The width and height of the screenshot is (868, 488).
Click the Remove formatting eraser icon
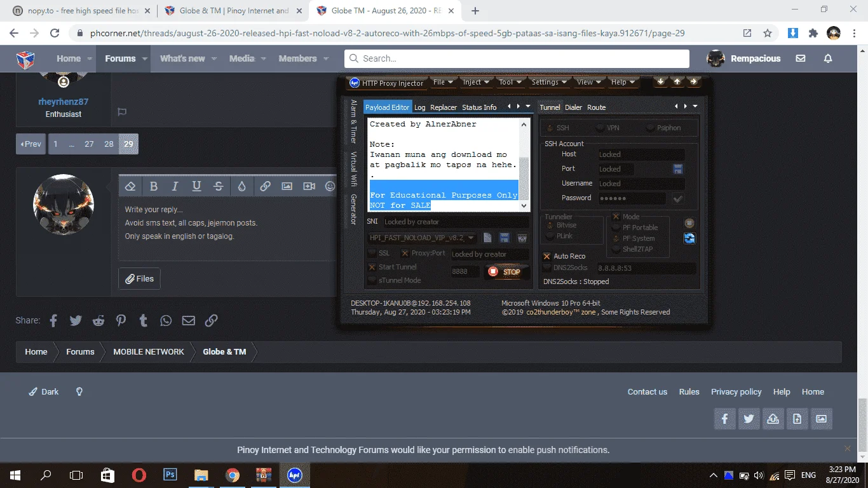(x=130, y=186)
